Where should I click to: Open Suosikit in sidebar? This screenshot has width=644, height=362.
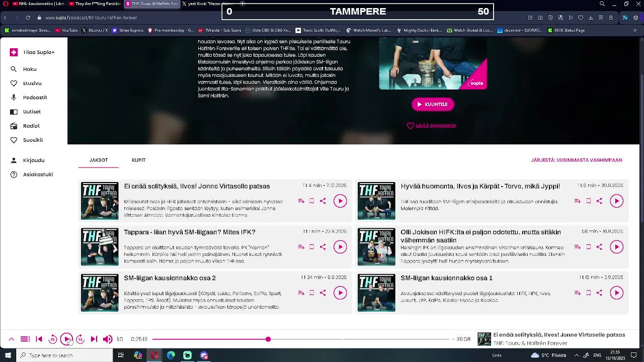pos(27,140)
